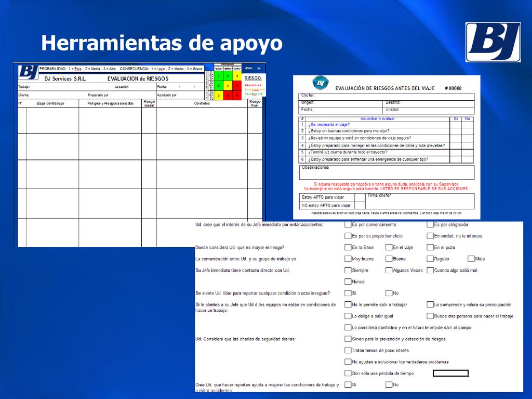The image size is (532, 399).
Task: Check 'Es por obligación' box
Action: pyautogui.click(x=430, y=224)
